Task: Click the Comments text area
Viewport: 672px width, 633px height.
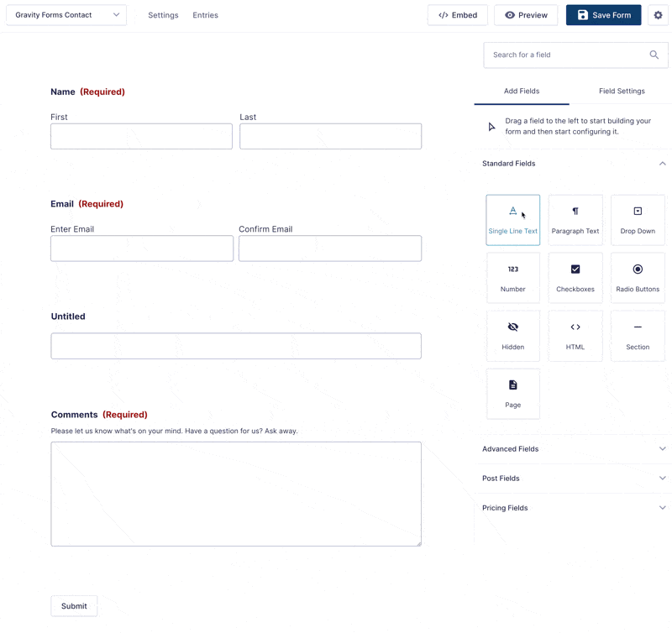Action: point(236,494)
